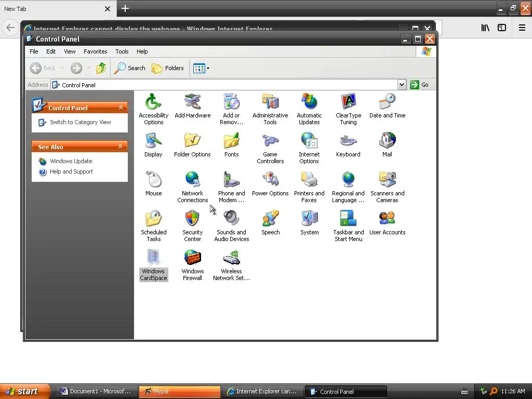Switch to Internet Explorer taskbar button
This screenshot has width=532, height=399.
[262, 392]
